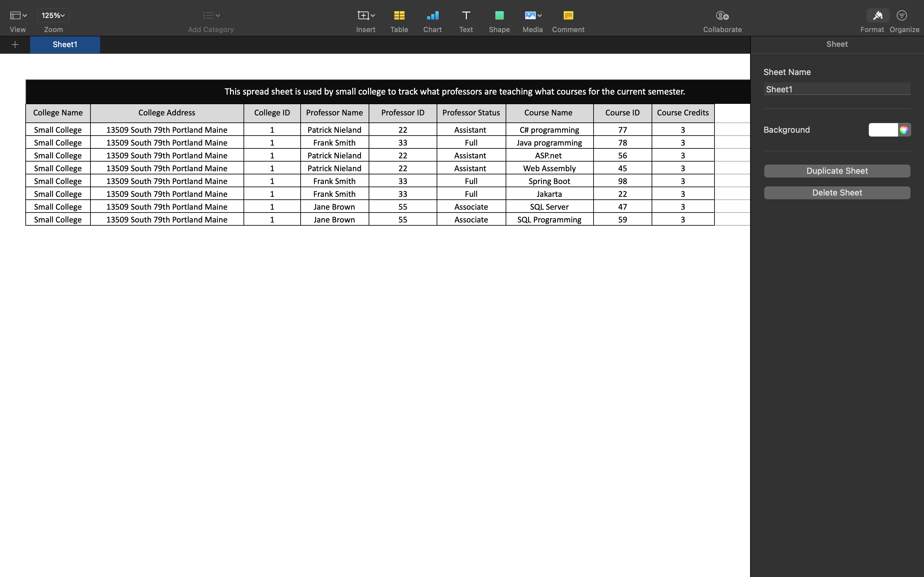The width and height of the screenshot is (924, 577).
Task: Click the Duplicate Sheet button
Action: coord(837,171)
